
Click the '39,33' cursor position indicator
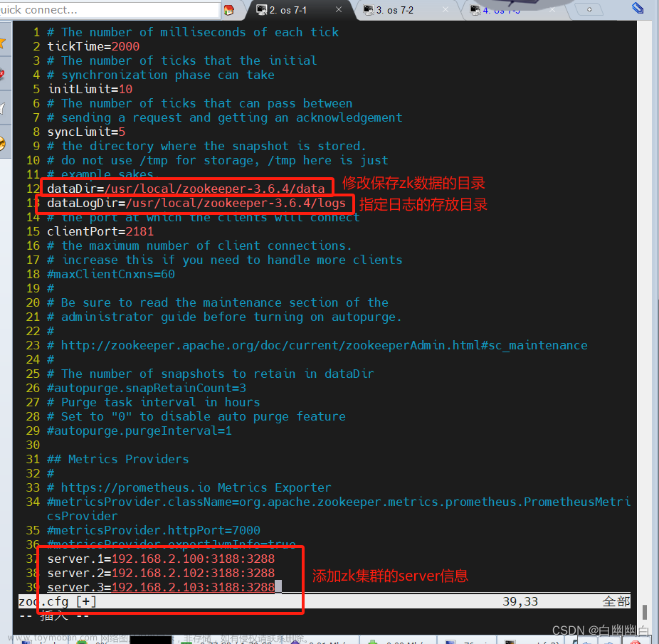pos(520,602)
